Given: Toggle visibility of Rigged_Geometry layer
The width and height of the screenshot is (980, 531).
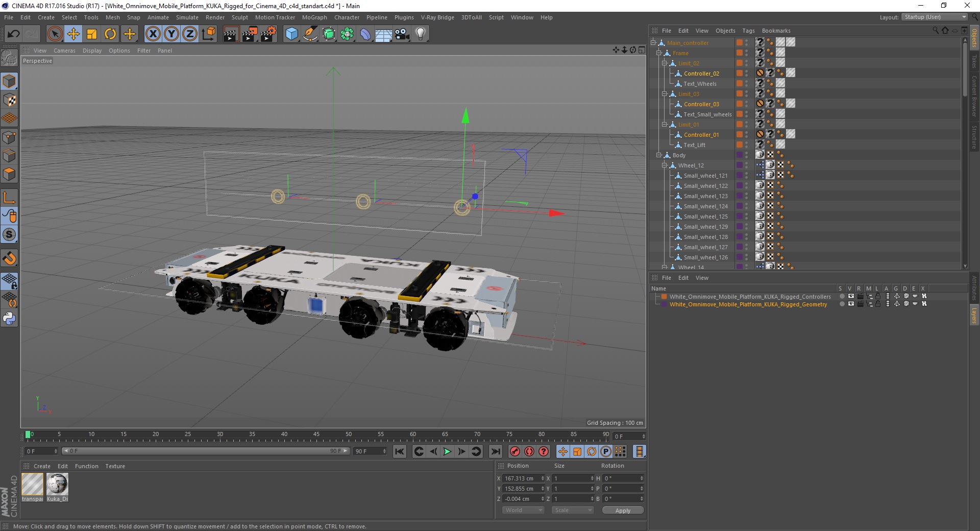Looking at the screenshot, I should 851,304.
